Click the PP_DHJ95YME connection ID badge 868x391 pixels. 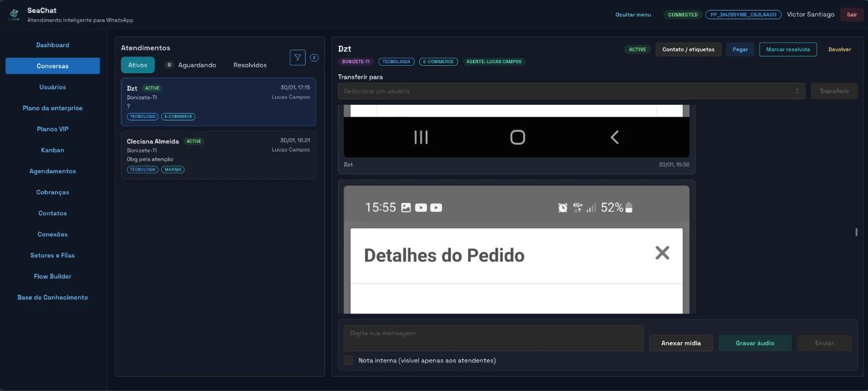[743, 15]
